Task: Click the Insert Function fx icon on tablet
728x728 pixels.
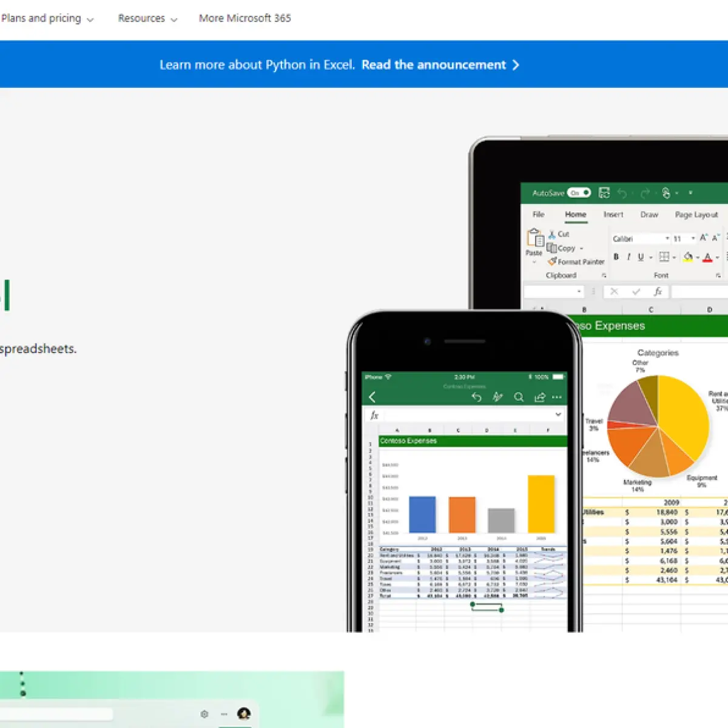Action: click(x=658, y=292)
